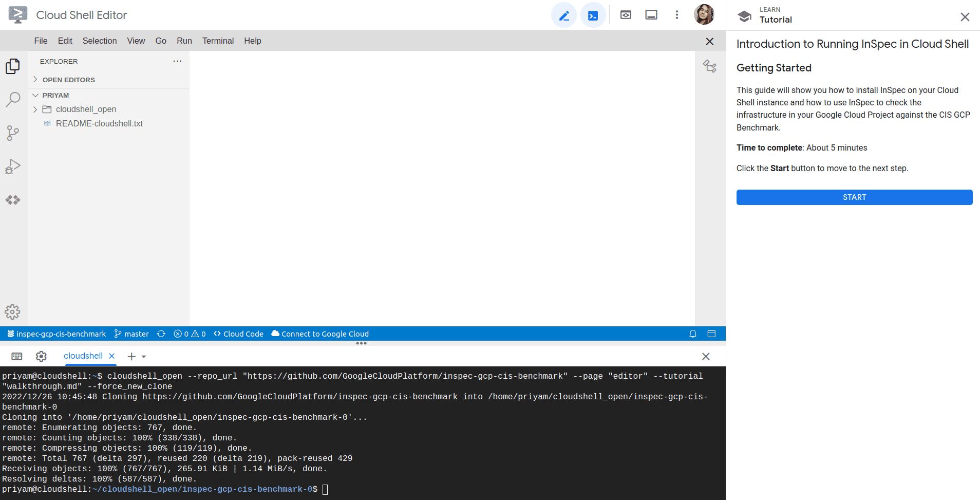Open the Run and Debug view icon
Image resolution: width=980 pixels, height=500 pixels.
pos(13,166)
